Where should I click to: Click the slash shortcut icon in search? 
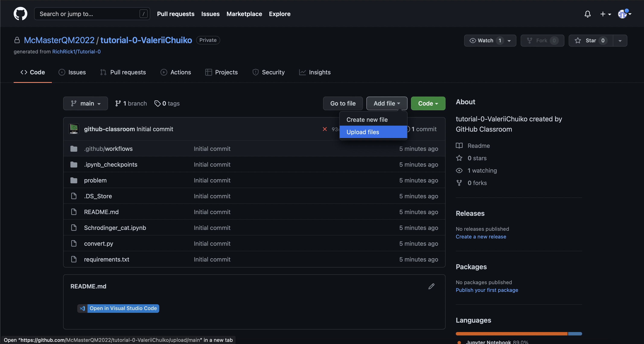[x=143, y=14]
